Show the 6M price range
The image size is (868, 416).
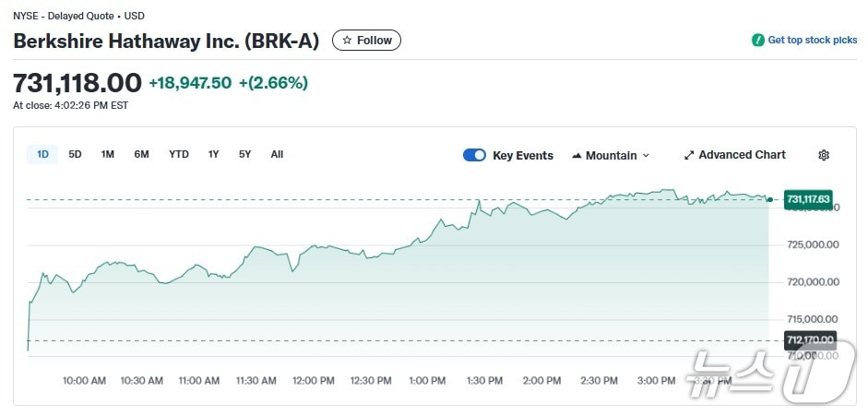pos(141,154)
